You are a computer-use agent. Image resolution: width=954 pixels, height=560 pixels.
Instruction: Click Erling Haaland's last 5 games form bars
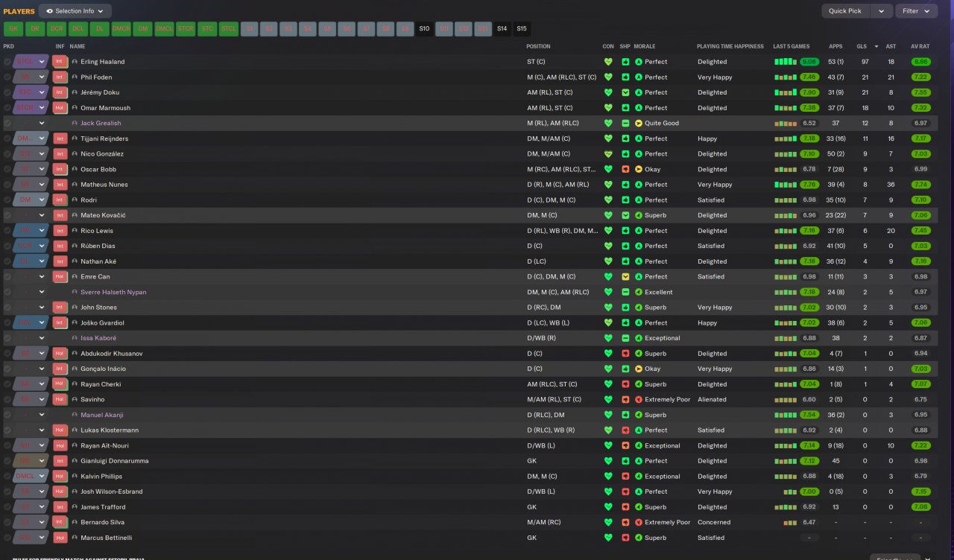[x=786, y=62]
